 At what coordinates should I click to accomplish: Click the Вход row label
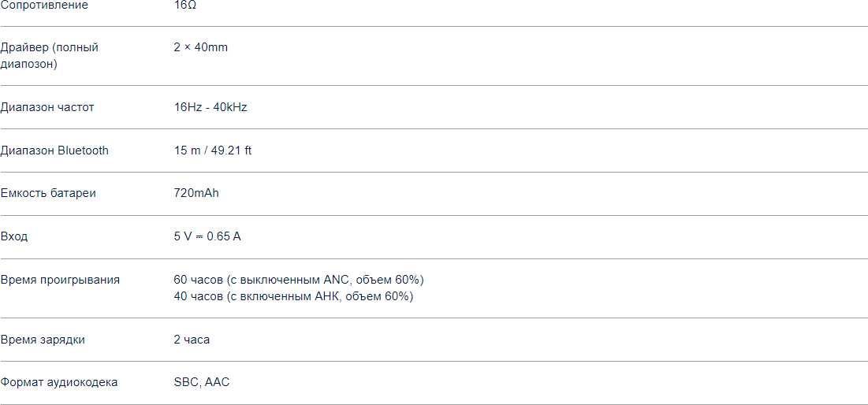point(14,236)
